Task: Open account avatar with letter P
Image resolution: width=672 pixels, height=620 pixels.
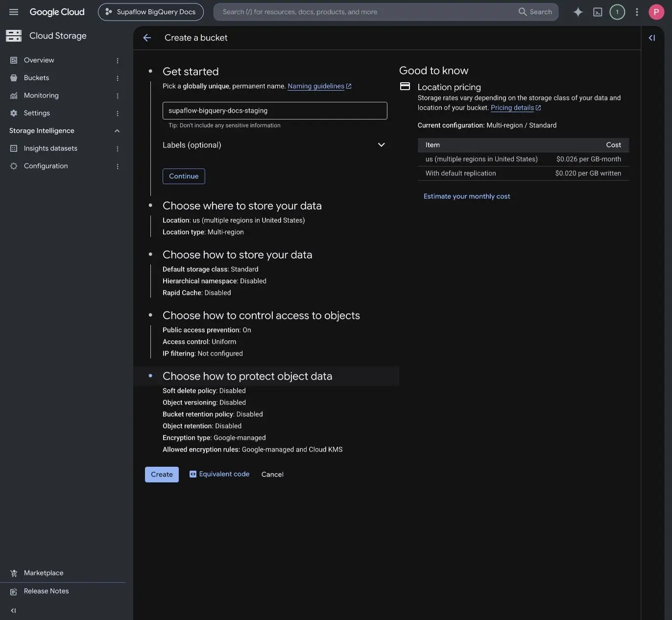Action: [x=656, y=12]
